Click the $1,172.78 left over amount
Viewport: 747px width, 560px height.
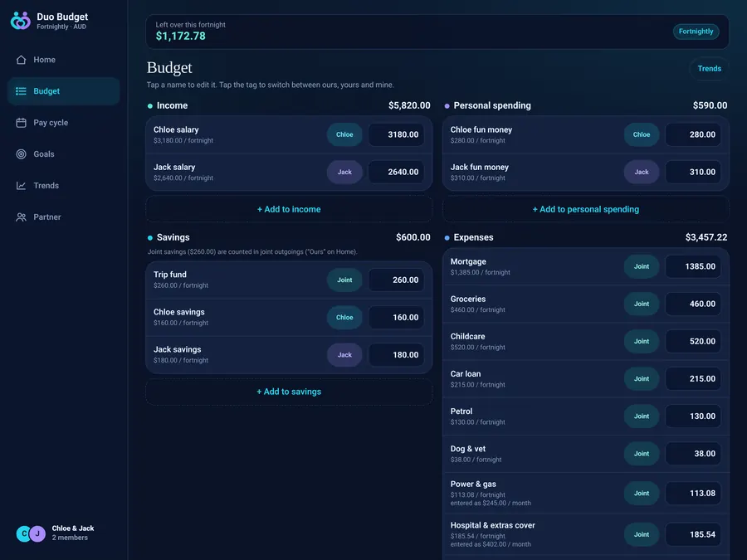[181, 37]
